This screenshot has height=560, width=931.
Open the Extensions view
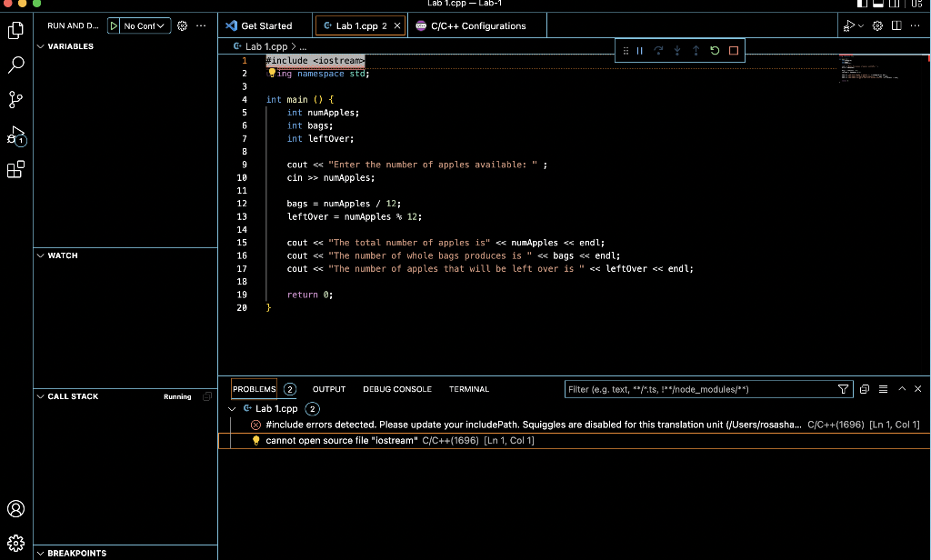pyautogui.click(x=15, y=169)
